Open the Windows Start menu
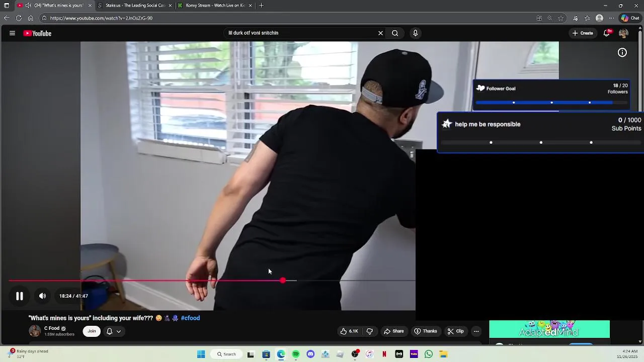Screen dimensions: 644x362 [x=201, y=354]
